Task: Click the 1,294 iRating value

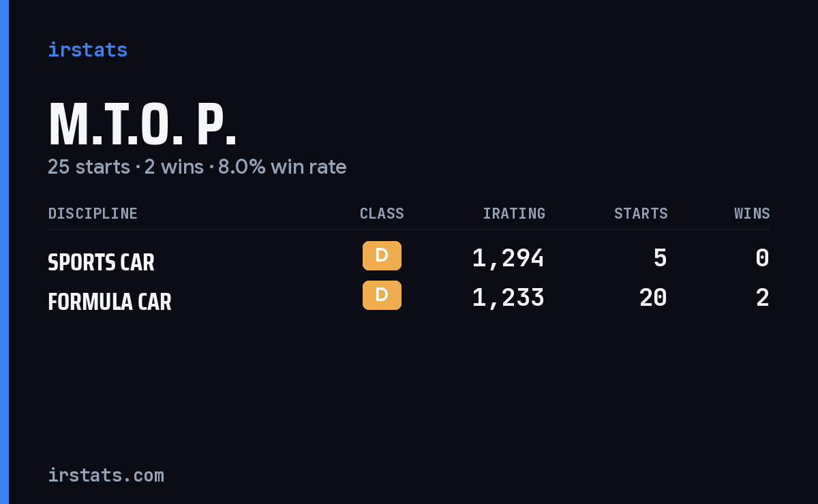Action: [508, 258]
